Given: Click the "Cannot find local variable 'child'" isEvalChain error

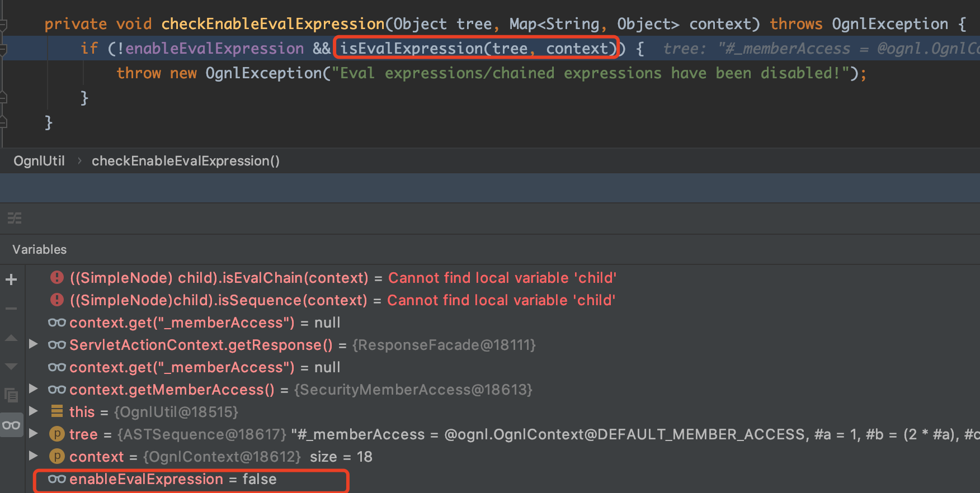Looking at the screenshot, I should coord(502,278).
